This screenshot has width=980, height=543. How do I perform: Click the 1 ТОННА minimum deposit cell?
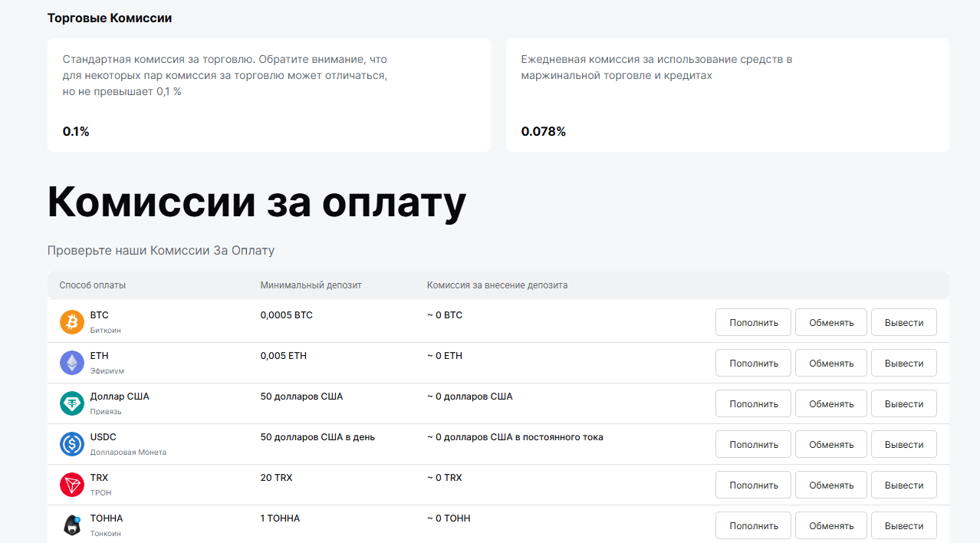tap(280, 518)
